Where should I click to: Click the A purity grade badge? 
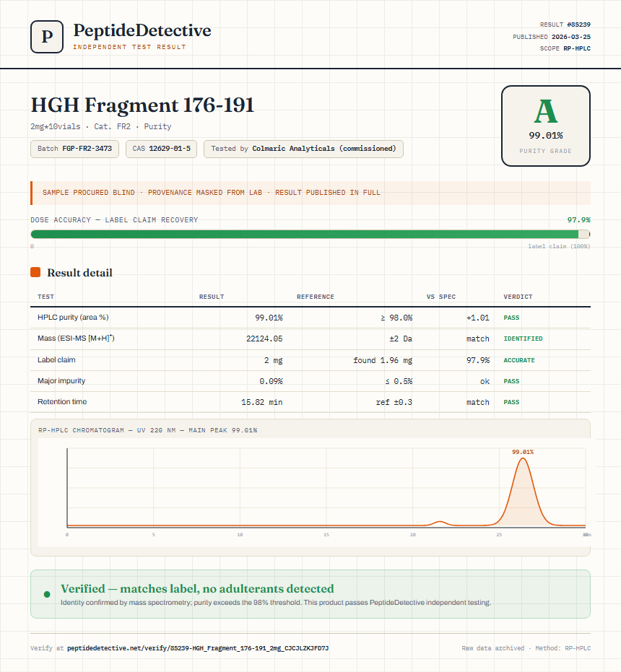(545, 126)
